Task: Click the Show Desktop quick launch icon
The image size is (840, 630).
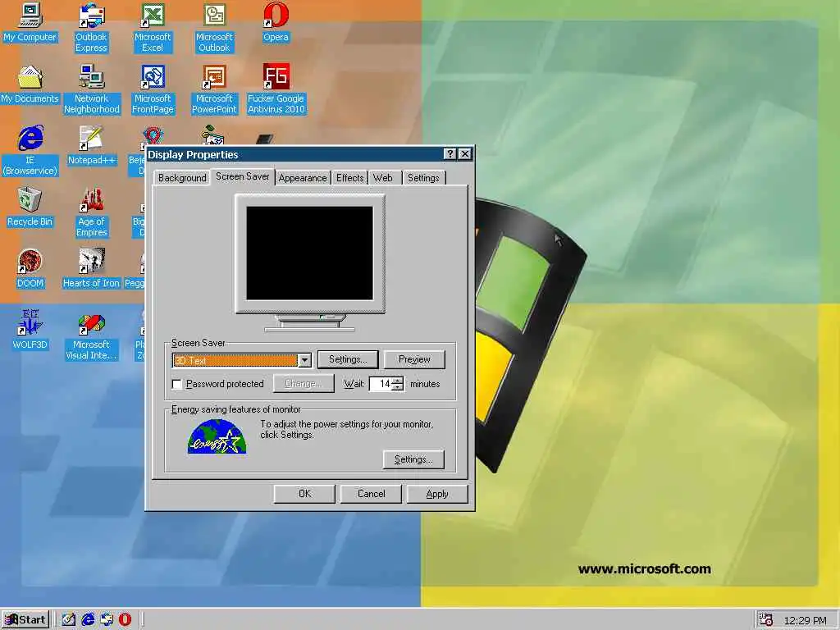Action: click(x=69, y=620)
